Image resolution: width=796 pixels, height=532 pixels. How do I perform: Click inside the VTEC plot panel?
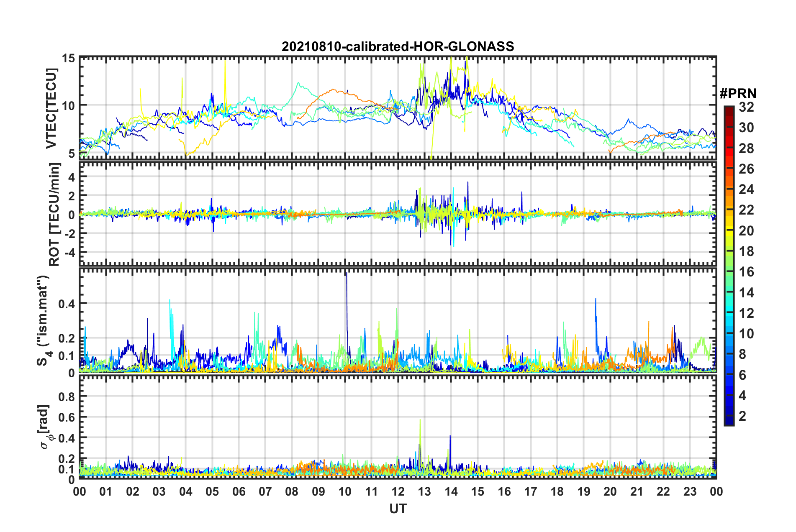click(x=398, y=107)
